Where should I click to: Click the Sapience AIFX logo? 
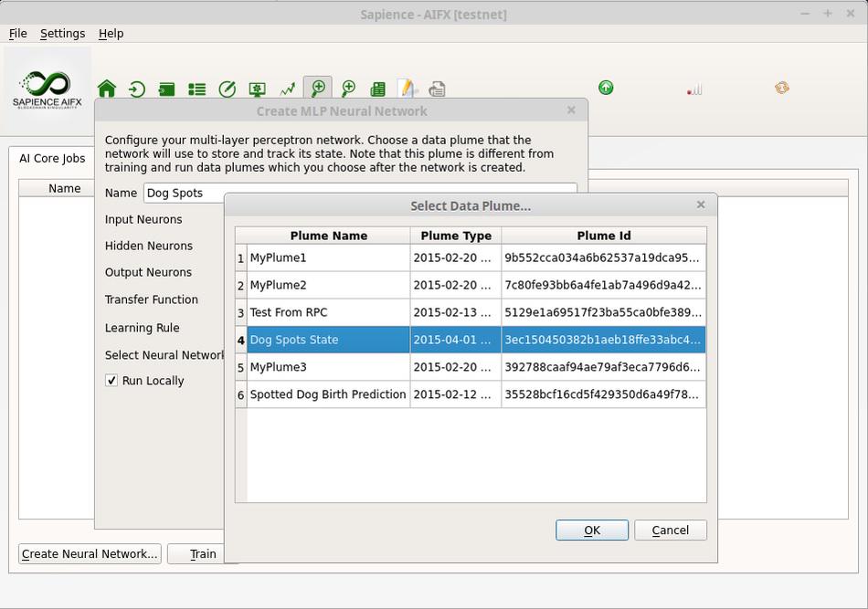click(x=47, y=89)
